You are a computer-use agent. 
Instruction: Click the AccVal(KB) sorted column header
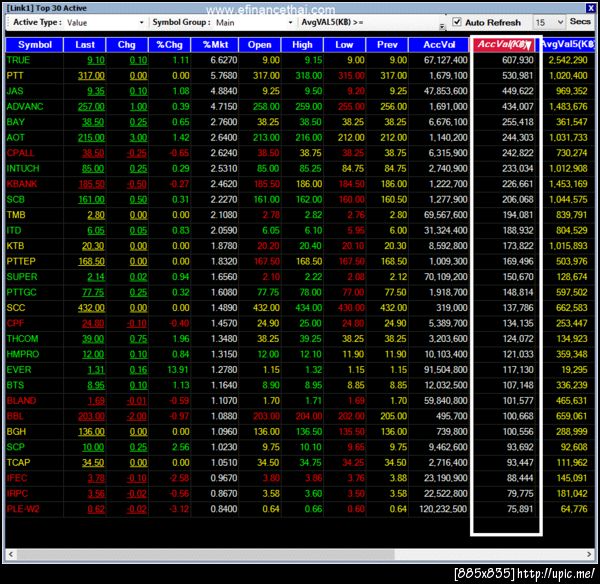coord(505,44)
